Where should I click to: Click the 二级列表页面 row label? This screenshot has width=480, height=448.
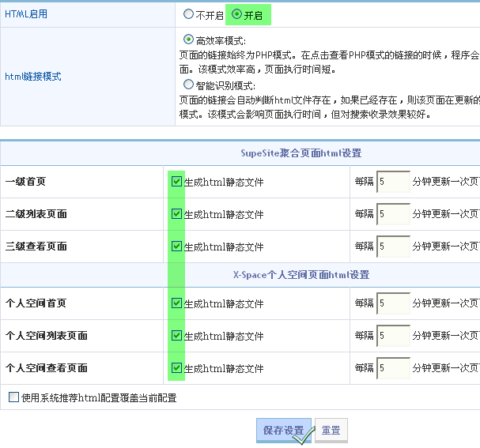[x=36, y=214]
